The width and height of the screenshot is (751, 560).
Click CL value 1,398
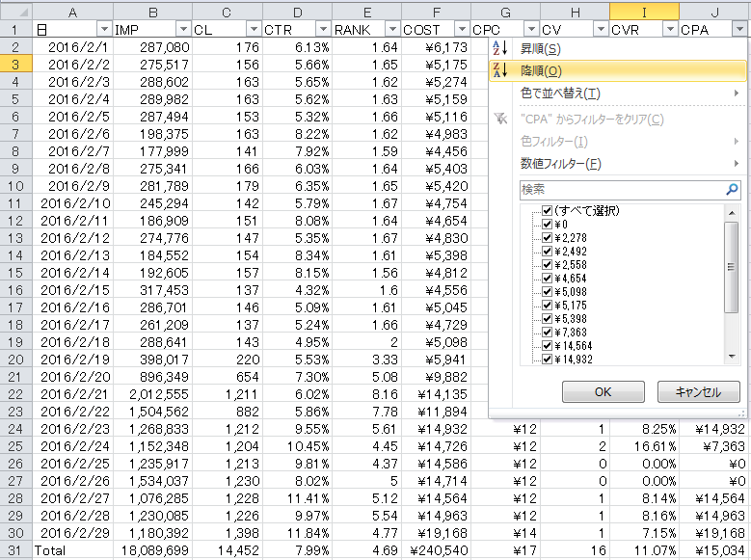point(228,533)
